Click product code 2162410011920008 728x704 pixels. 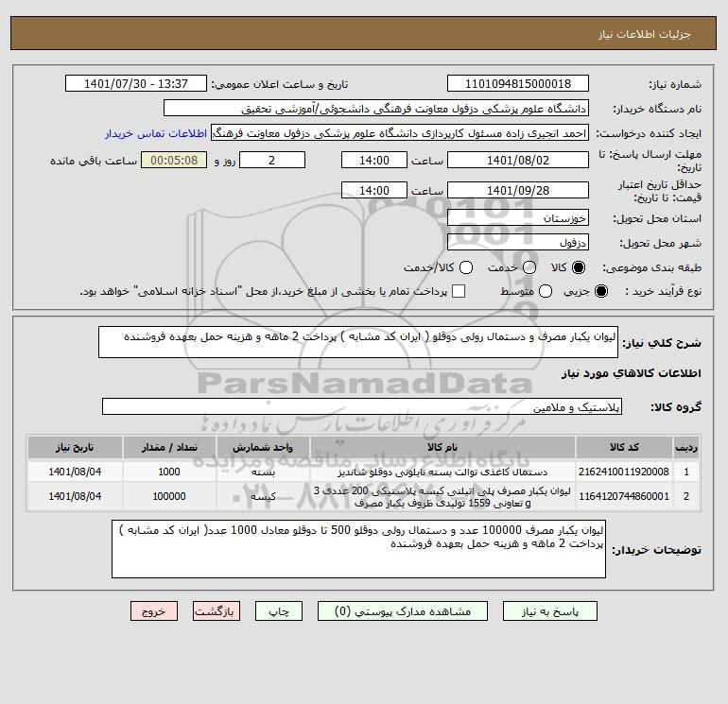624,472
